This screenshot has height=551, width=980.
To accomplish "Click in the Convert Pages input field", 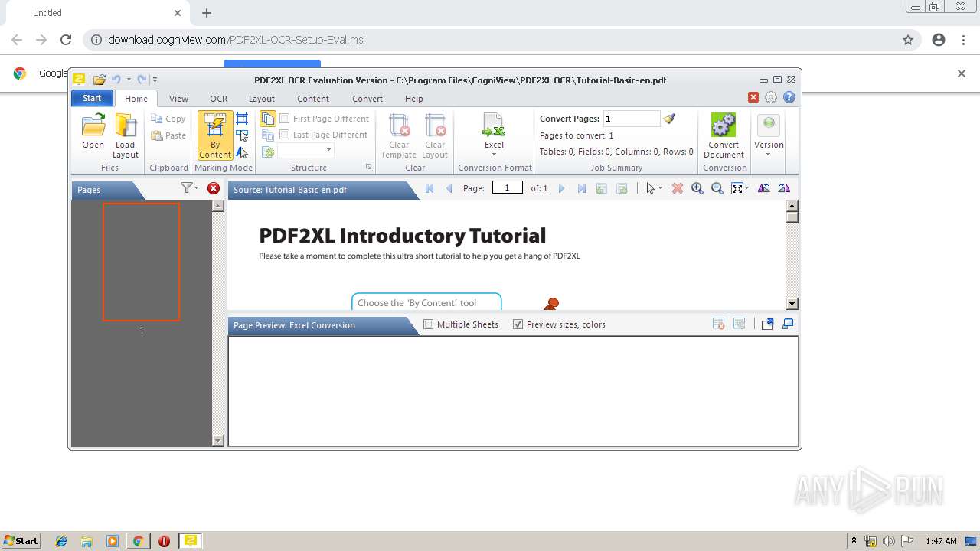I will click(x=631, y=119).
